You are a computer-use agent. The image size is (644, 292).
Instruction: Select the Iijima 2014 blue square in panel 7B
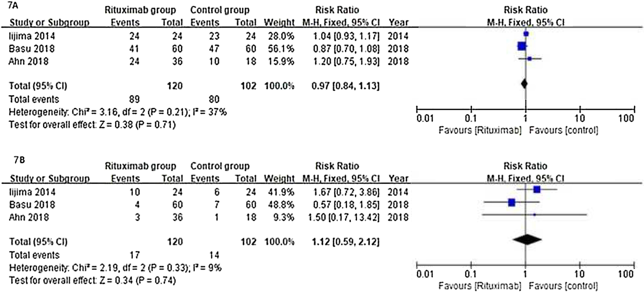(537, 190)
